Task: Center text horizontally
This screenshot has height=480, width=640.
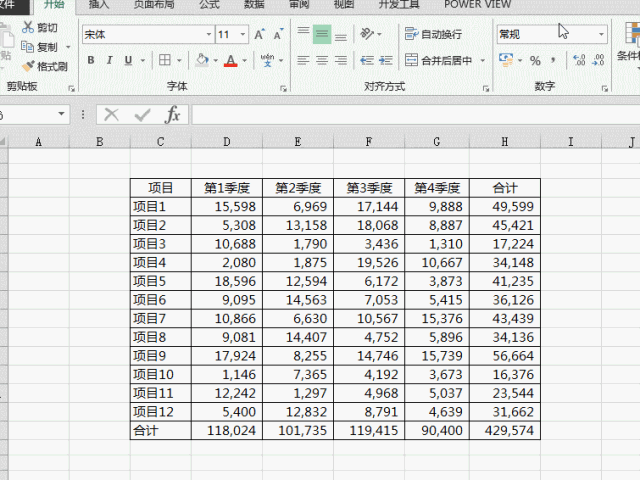Action: click(322, 60)
